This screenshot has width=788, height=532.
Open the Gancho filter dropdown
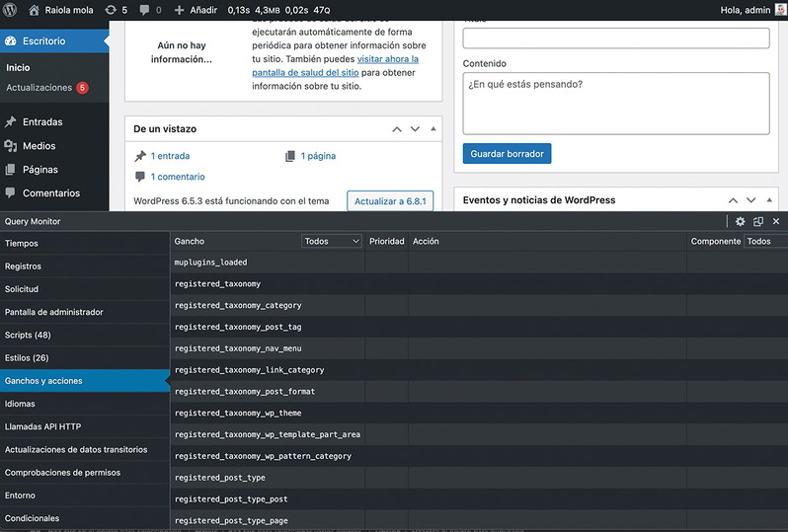click(332, 242)
